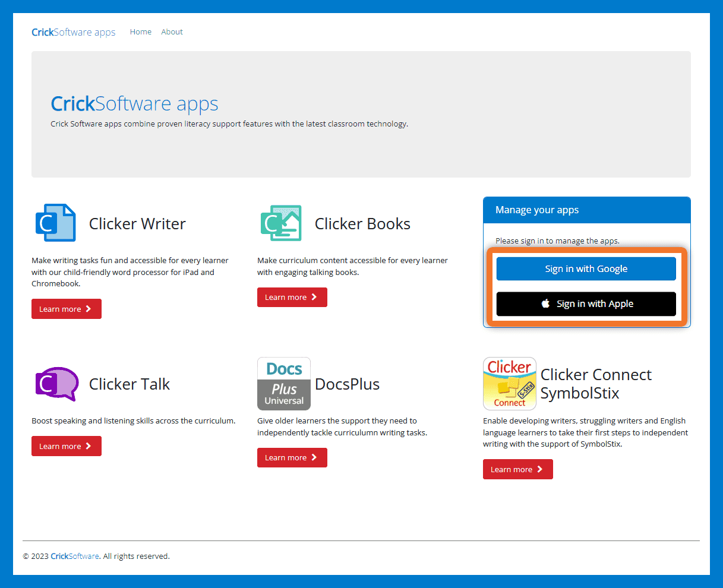
Task: Click the Clicker Connect SymbolStix icon
Action: [509, 384]
